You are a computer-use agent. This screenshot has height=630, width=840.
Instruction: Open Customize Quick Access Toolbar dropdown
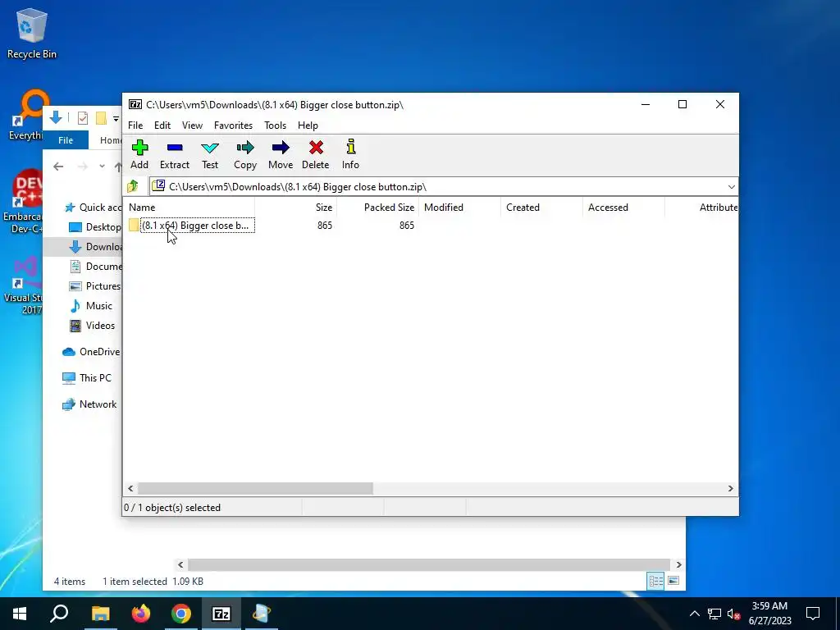click(116, 118)
